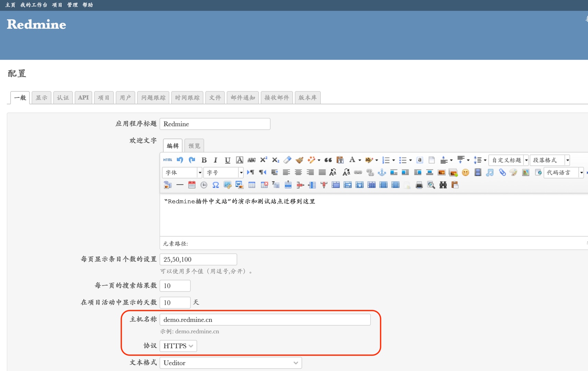Open the API settings tab
This screenshot has height=371, width=588.
point(83,97)
